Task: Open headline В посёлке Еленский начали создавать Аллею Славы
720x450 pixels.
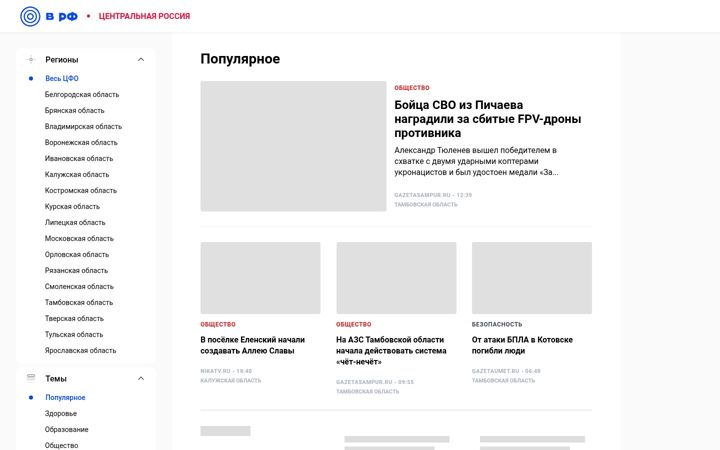Action: [253, 345]
